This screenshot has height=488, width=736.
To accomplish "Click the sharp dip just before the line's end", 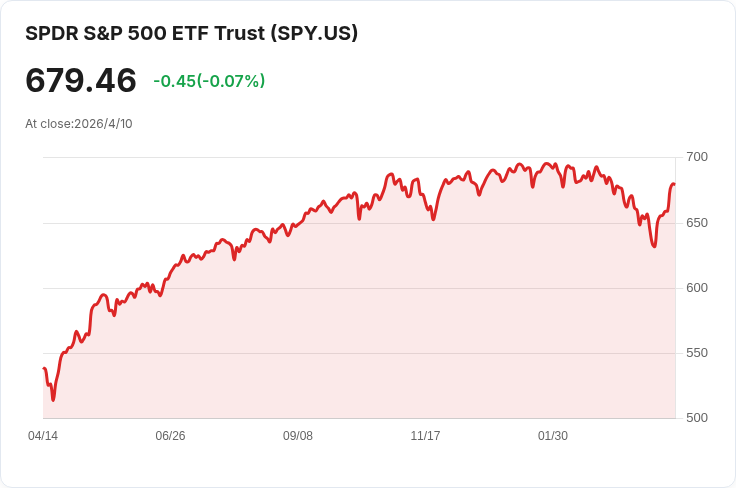I will [x=654, y=246].
